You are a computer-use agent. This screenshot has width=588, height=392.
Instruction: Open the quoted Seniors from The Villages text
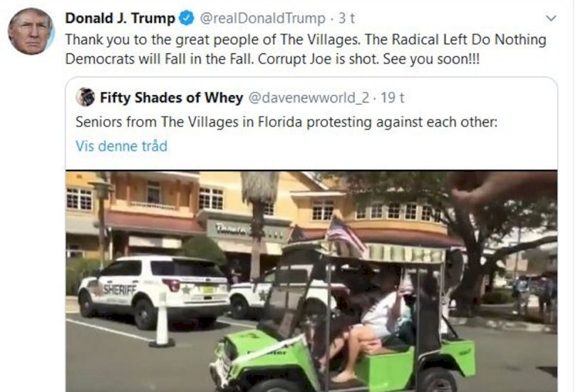tap(287, 122)
